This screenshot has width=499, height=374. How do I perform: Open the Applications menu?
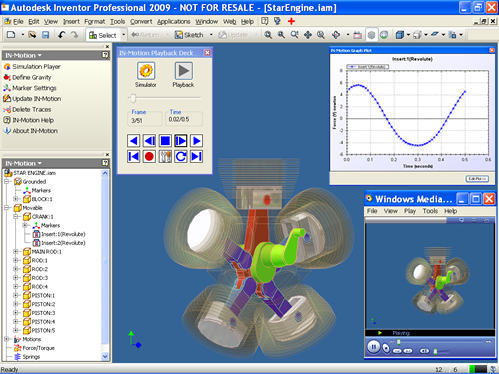tap(174, 22)
